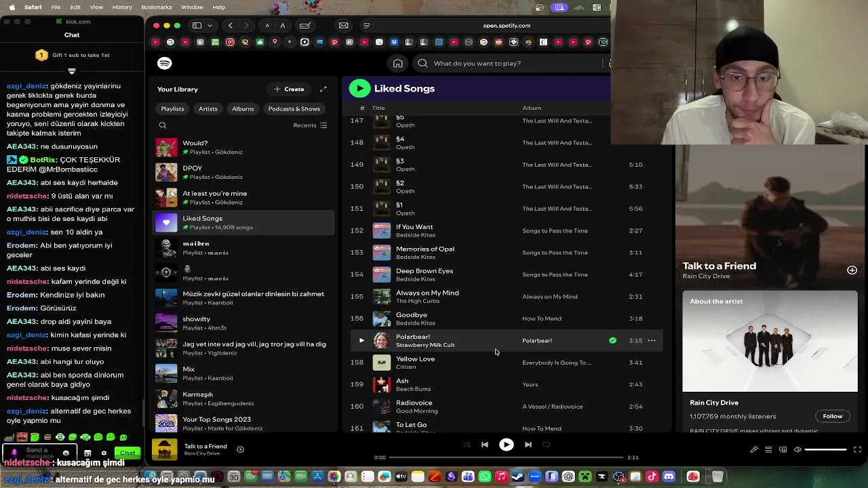Open Steam from the Dock

tap(517, 477)
